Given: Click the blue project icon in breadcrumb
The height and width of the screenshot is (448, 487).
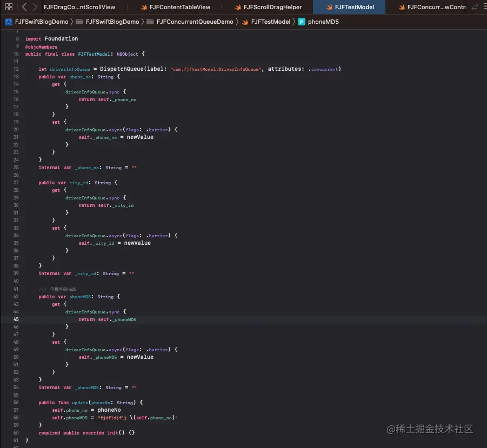Looking at the screenshot, I should [x=9, y=22].
